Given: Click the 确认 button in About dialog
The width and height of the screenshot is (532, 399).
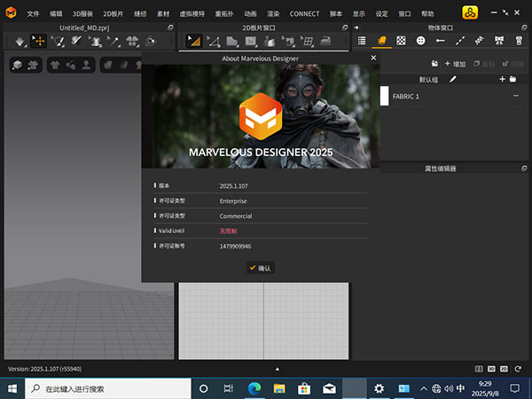Looking at the screenshot, I should click(x=261, y=268).
